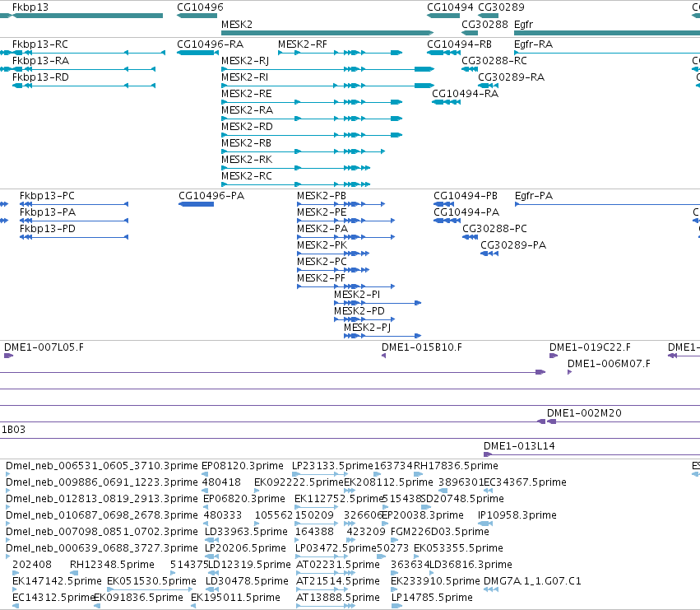Click EST LD36816.3prime
This screenshot has height=610, width=700.
471,565
